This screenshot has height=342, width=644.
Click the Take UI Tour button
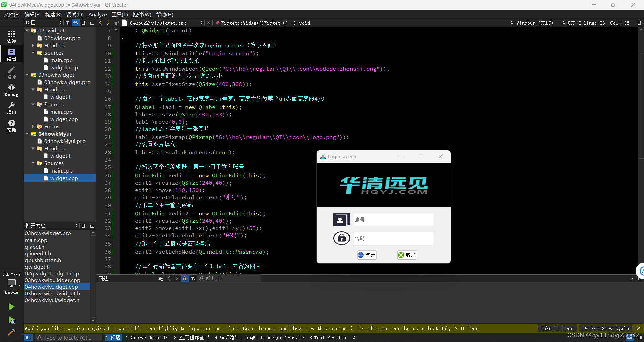pos(556,328)
